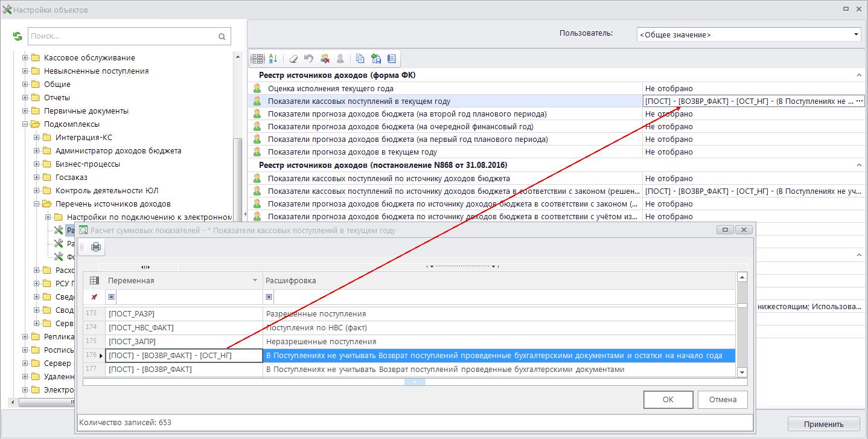Collapse Перечень источников доходов tree node
The width and height of the screenshot is (868, 439).
(x=37, y=204)
